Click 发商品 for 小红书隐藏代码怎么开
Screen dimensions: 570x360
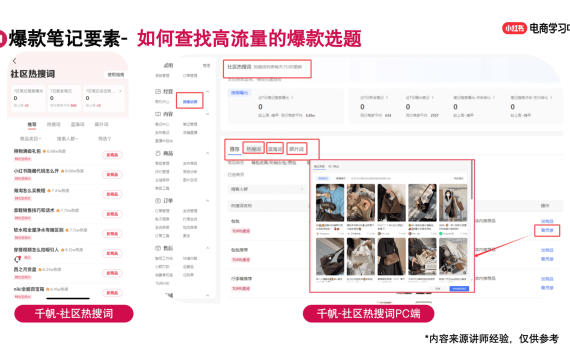point(112,175)
